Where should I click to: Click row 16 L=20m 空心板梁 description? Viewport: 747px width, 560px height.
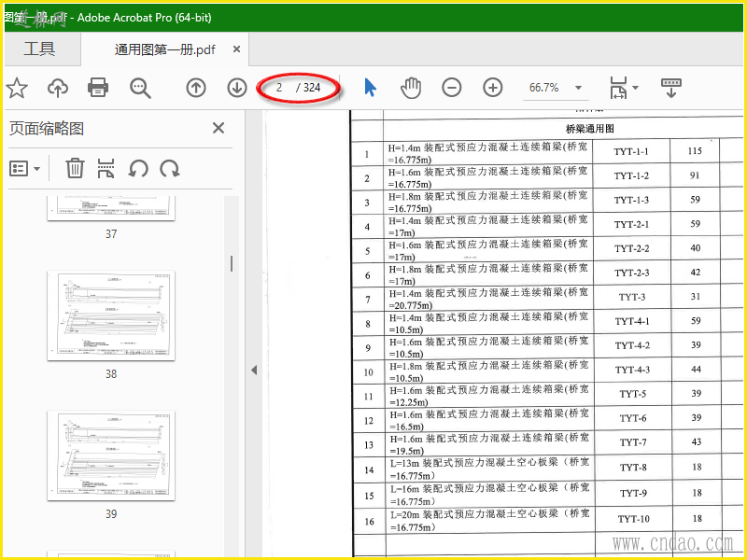pyautogui.click(x=489, y=521)
